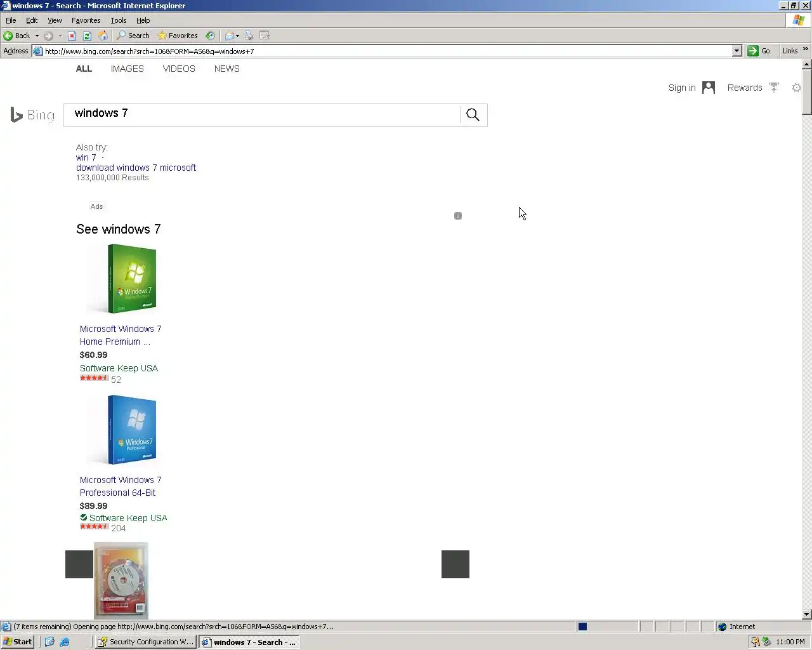Open the Back history dropdown arrow
The image size is (812, 650).
click(x=37, y=36)
